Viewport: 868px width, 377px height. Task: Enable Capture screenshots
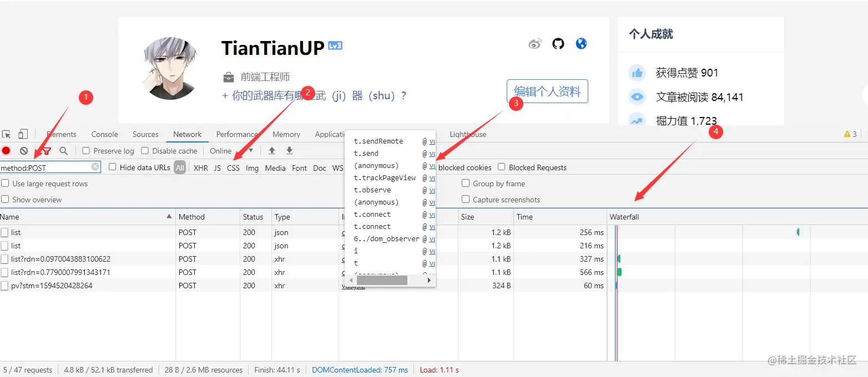[466, 200]
